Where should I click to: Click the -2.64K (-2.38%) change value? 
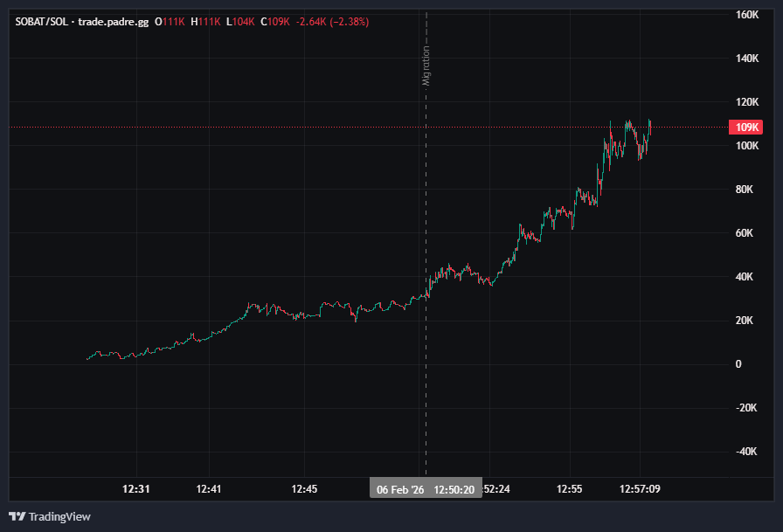tap(333, 22)
